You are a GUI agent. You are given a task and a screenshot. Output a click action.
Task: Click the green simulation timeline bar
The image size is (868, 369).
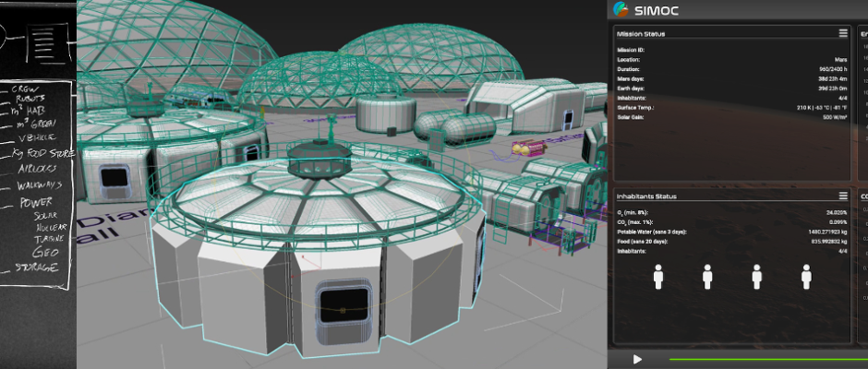(766, 359)
